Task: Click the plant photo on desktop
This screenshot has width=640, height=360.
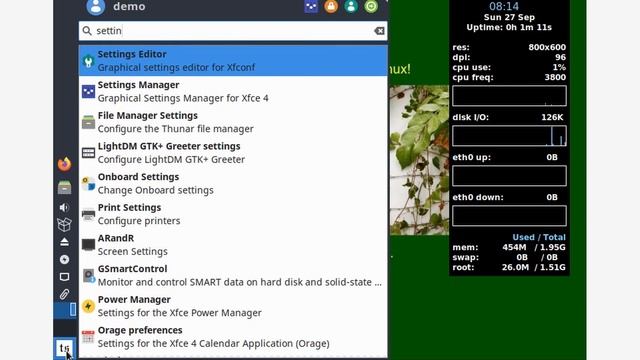Action: (x=419, y=160)
